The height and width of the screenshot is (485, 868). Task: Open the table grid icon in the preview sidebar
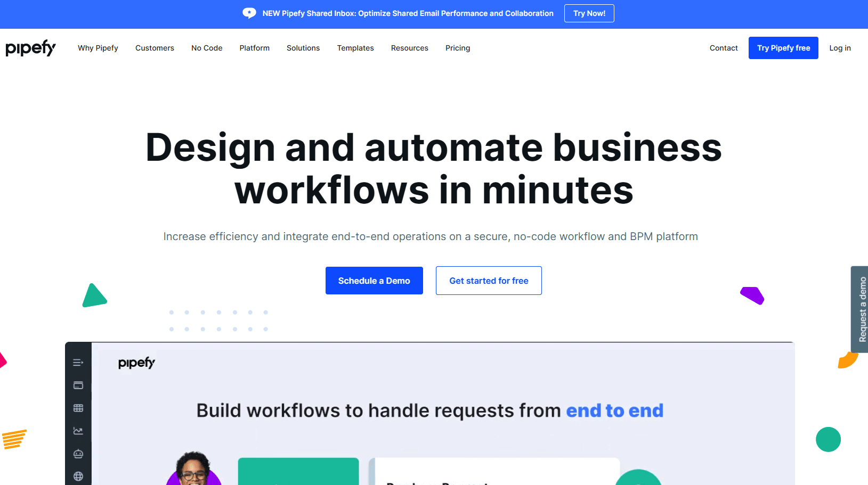(78, 408)
